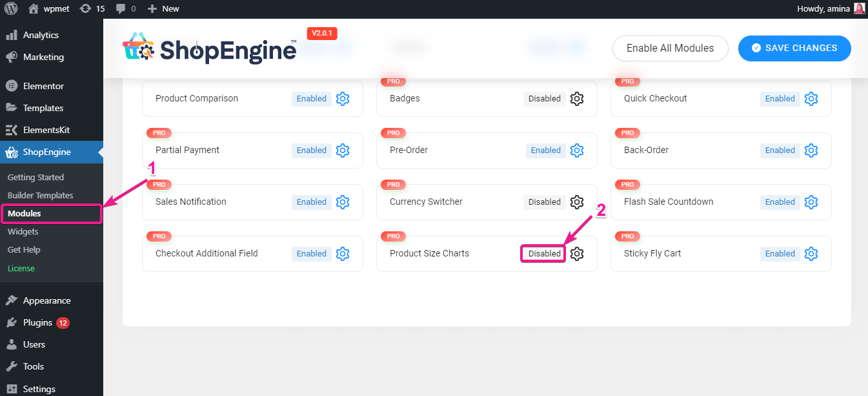Open the License submenu link
The image size is (868, 396).
coord(21,268)
